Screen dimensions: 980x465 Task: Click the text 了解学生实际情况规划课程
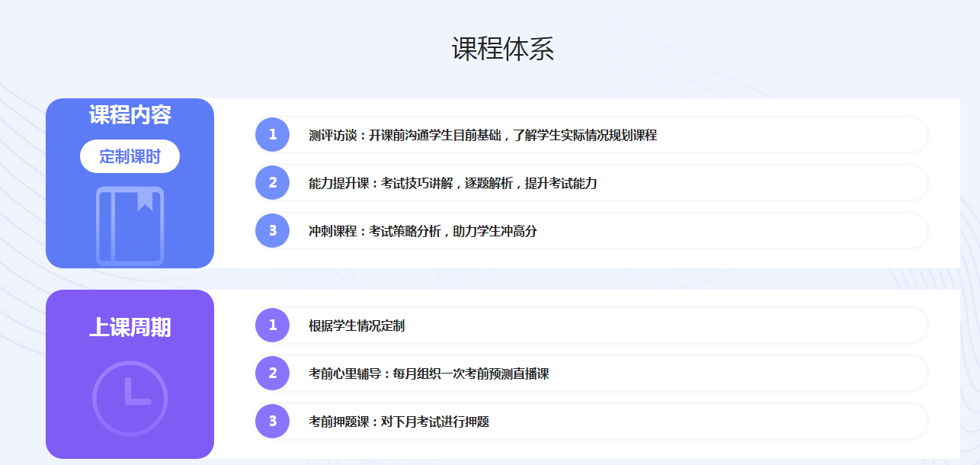[x=584, y=136]
